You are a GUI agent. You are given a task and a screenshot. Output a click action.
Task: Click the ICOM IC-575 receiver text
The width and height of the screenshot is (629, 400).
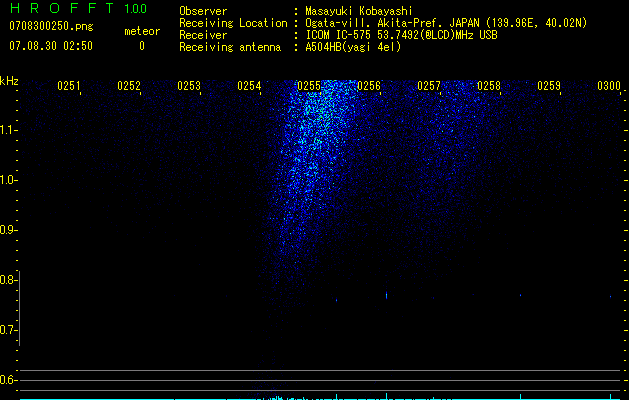(x=401, y=35)
